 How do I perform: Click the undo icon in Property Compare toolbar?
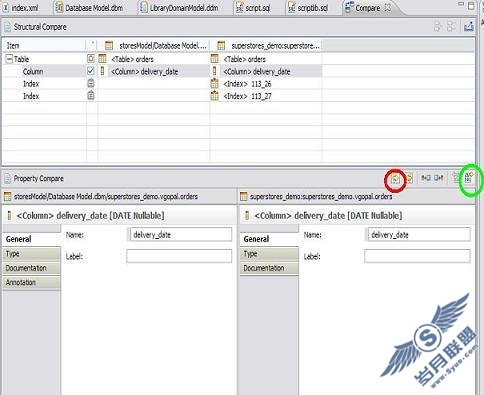click(x=425, y=178)
